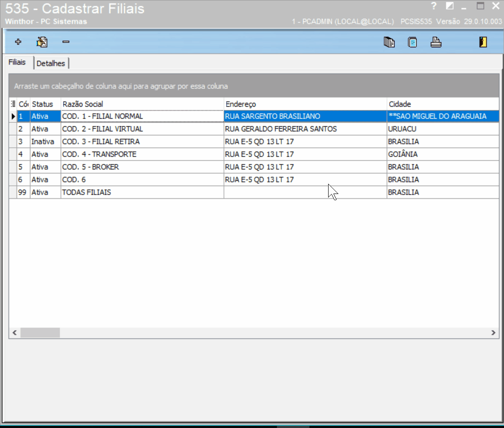
Task: Sort by the Status column header
Action: 45,104
